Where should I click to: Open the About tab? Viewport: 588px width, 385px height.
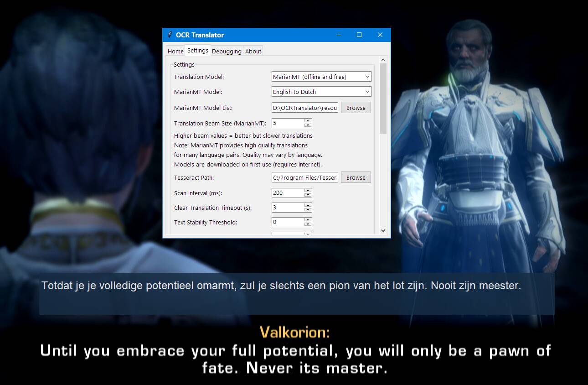(x=253, y=51)
